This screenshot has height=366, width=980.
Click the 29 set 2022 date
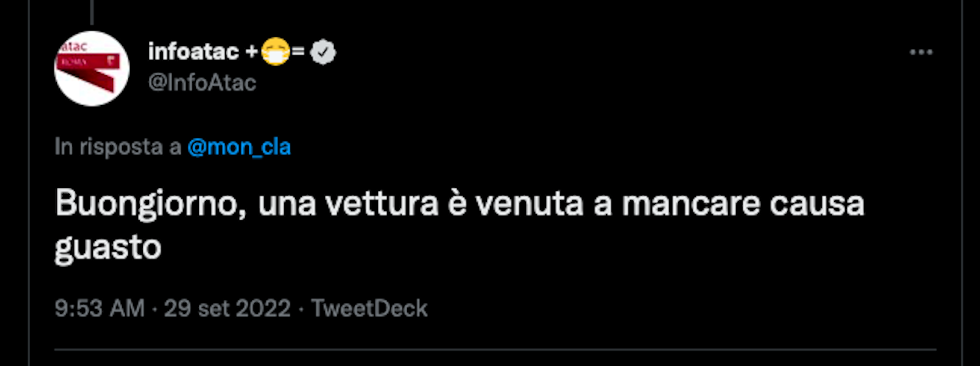click(227, 308)
